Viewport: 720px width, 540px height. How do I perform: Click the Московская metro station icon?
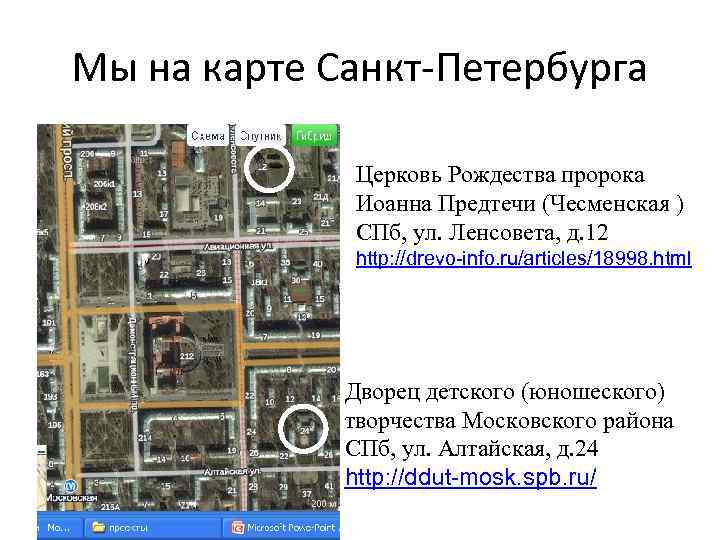pyautogui.click(x=70, y=486)
